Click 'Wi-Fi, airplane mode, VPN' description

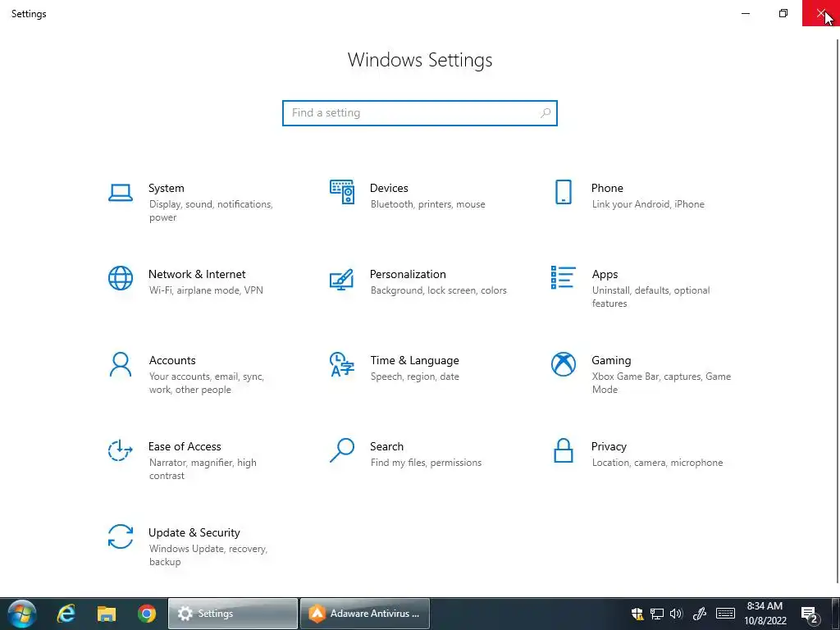tap(206, 290)
